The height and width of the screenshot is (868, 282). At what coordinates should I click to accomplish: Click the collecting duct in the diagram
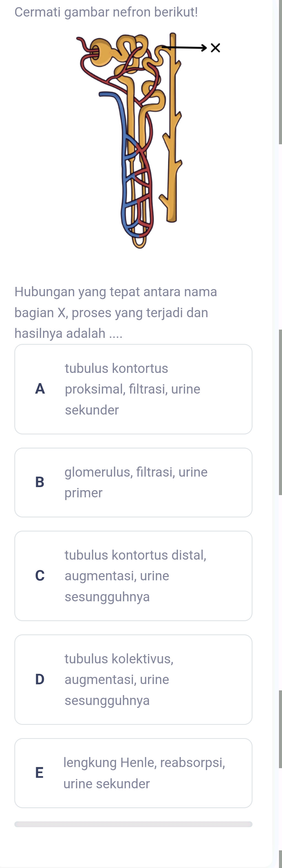click(173, 135)
